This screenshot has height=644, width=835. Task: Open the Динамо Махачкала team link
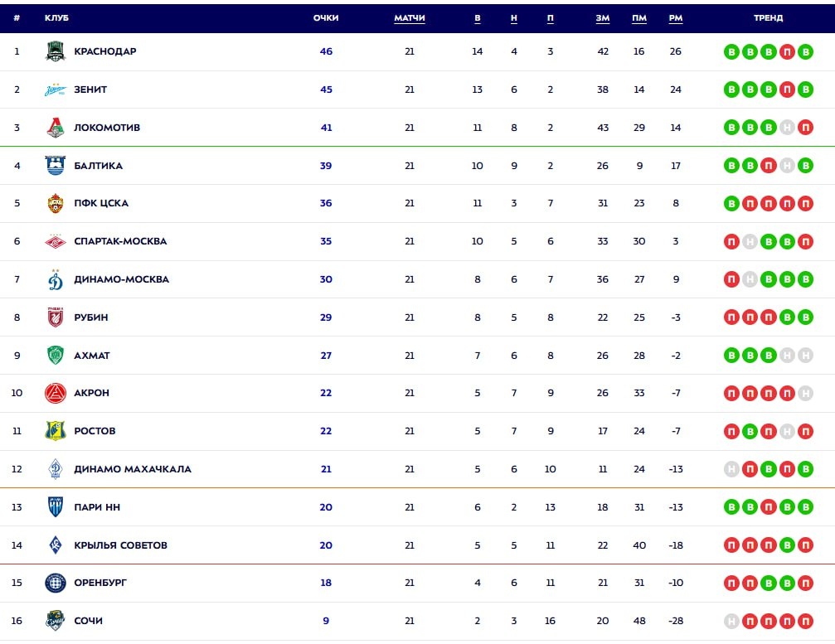133,469
